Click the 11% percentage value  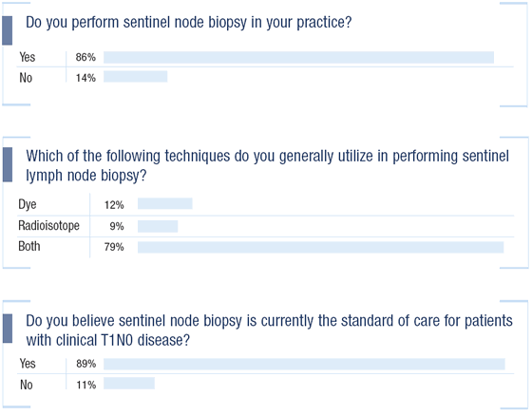pos(86,386)
